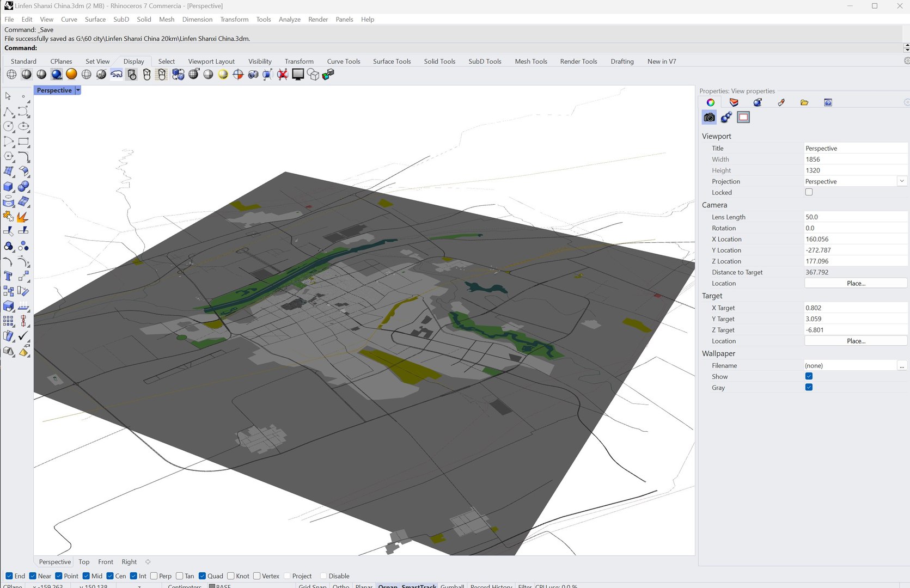Browse wallpaper filename ellipsis button

(x=902, y=366)
